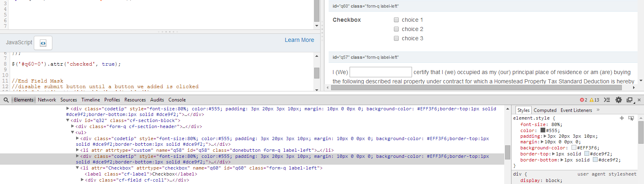Click the I (We) text input field
Viewport: 644px width, 184px height.
(381, 72)
